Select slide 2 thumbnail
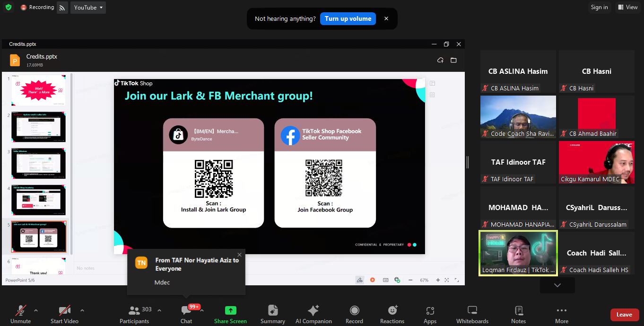 (39, 127)
